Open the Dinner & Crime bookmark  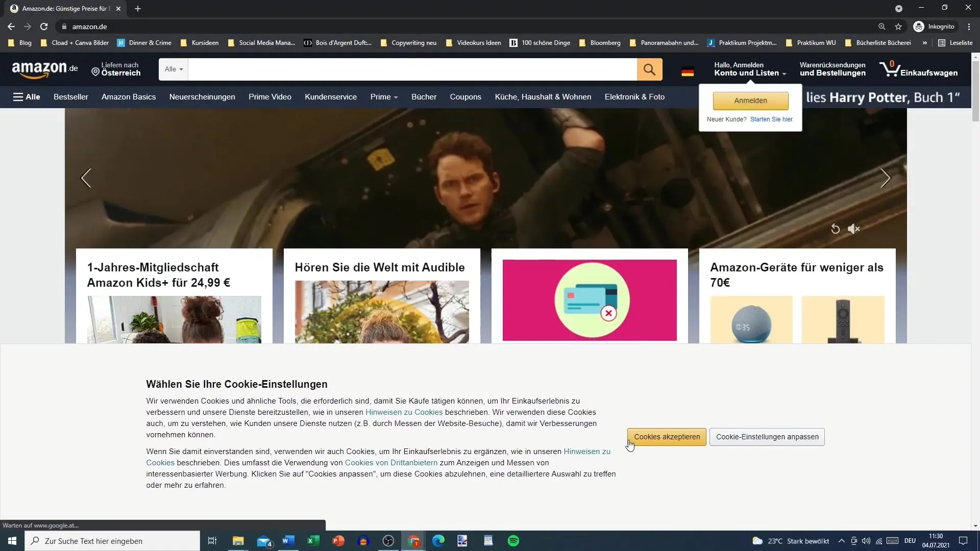(x=144, y=43)
